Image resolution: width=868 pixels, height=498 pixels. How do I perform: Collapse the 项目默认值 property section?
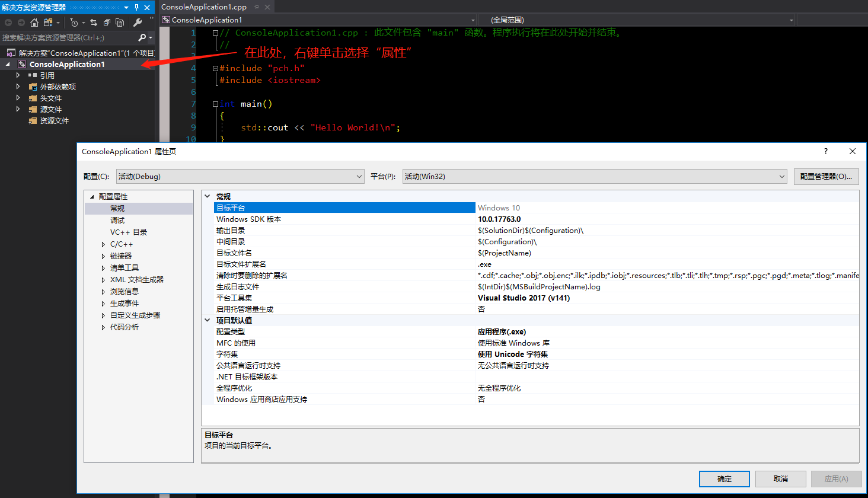coord(208,320)
